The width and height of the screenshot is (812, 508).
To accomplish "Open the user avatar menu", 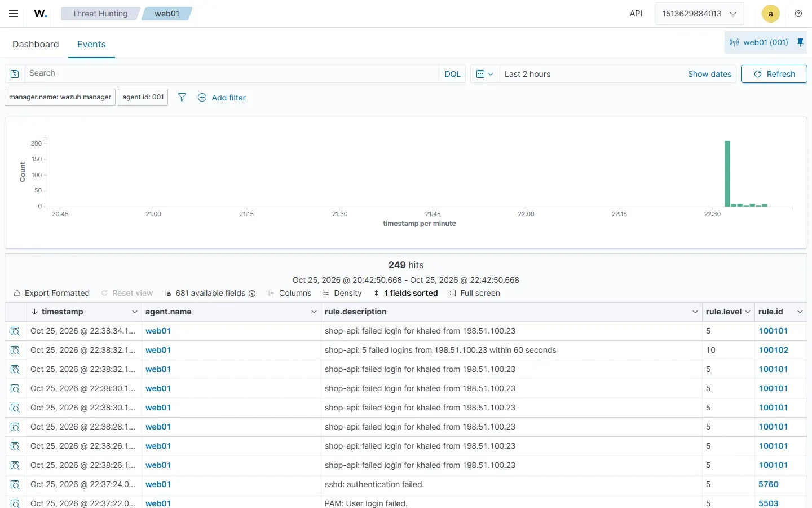I will (770, 14).
